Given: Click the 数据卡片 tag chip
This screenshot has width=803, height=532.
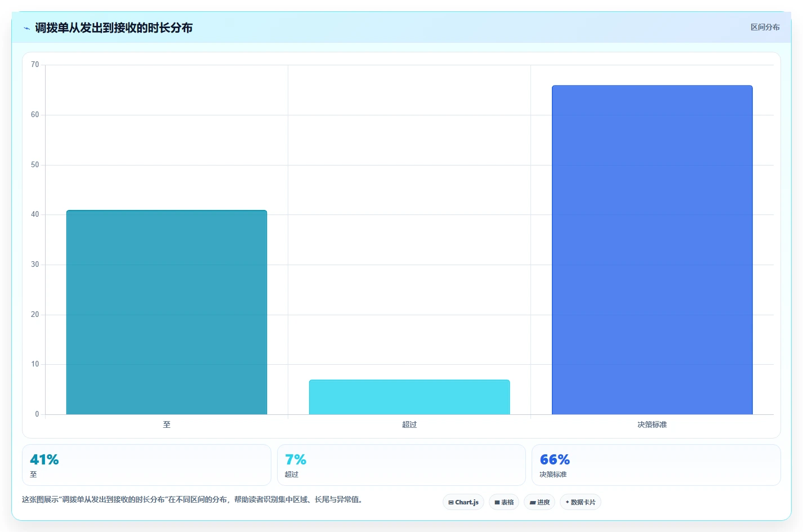Looking at the screenshot, I should click(x=580, y=502).
